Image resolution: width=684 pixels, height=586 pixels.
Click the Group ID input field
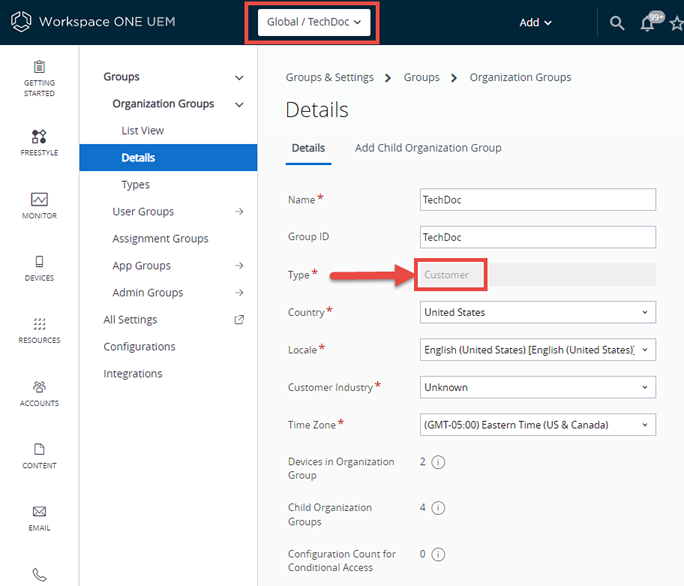[537, 237]
